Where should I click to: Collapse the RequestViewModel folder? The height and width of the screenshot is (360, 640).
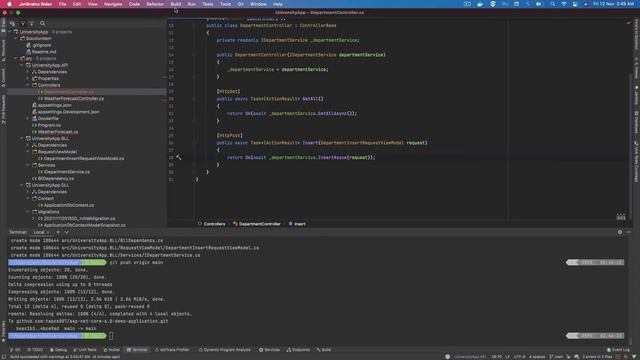(28, 152)
